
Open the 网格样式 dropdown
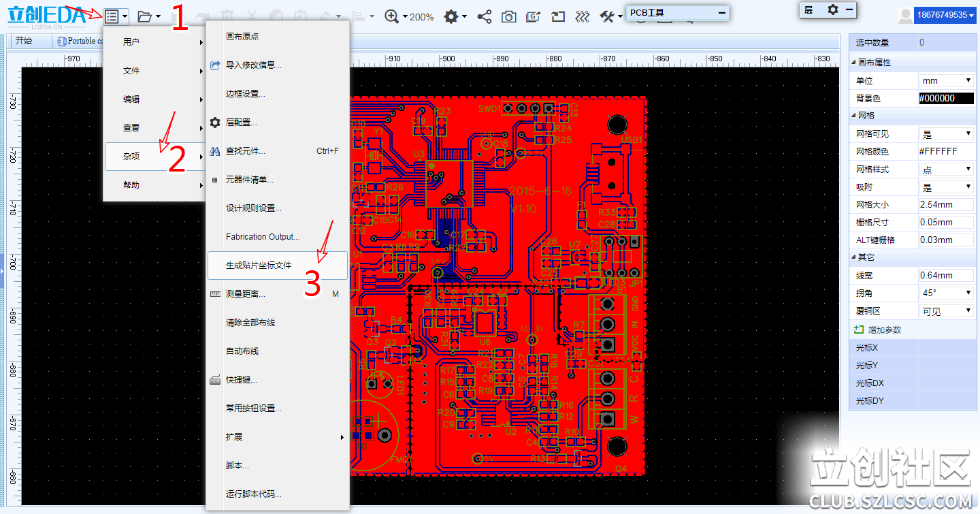click(x=946, y=169)
